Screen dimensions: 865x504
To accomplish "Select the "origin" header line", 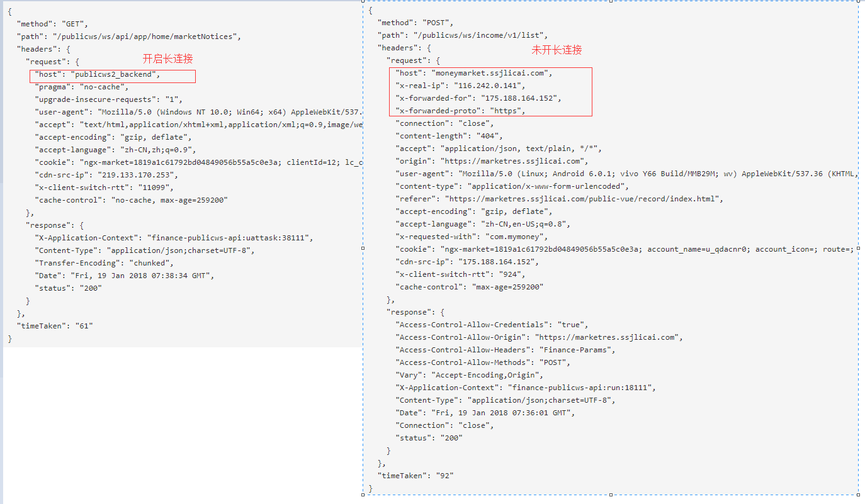I will tap(491, 161).
